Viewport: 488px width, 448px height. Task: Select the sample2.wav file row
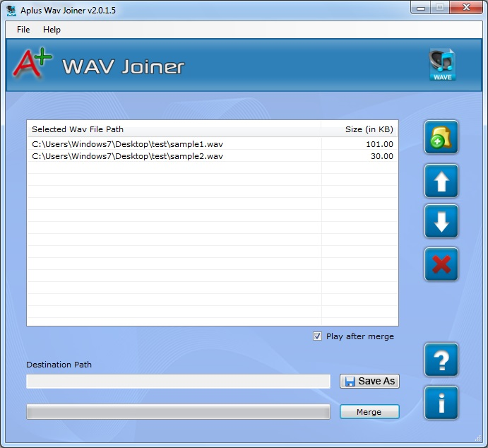pos(213,156)
